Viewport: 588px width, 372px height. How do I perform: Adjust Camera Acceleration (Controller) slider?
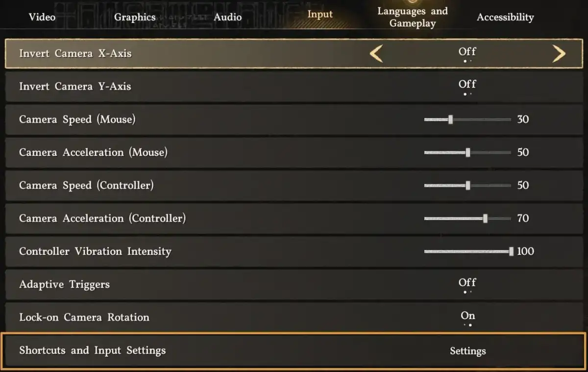click(487, 219)
